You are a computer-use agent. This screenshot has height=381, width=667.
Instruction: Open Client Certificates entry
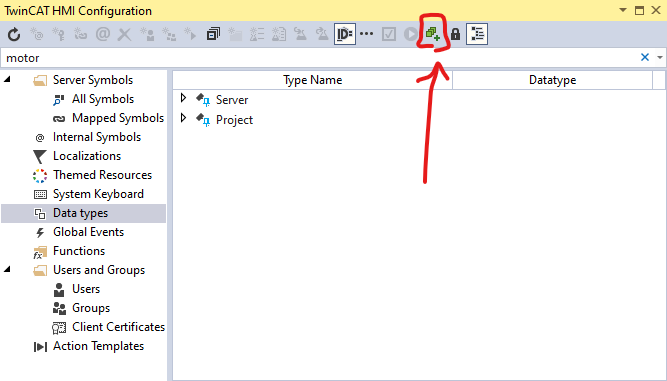[118, 327]
